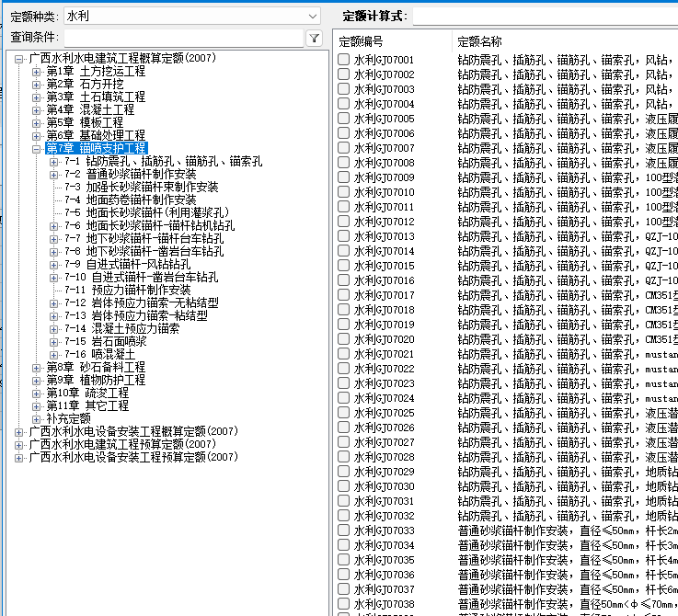
Task: Select 7-15 岩石面喷浆
Action: coord(106,341)
